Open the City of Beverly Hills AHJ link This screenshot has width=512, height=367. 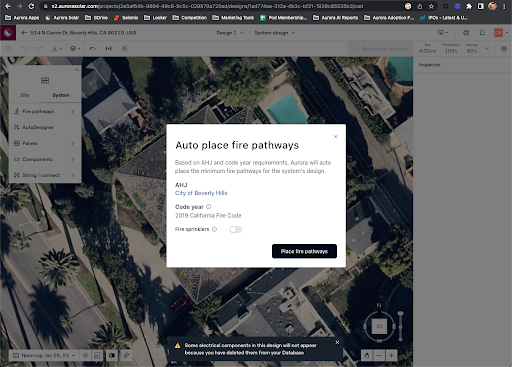[x=201, y=193]
